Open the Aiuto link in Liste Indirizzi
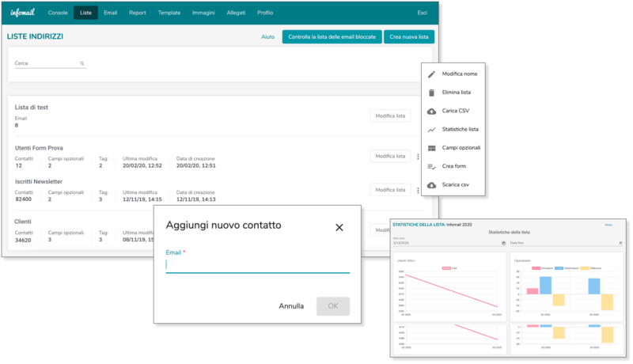The image size is (633, 364). click(267, 36)
